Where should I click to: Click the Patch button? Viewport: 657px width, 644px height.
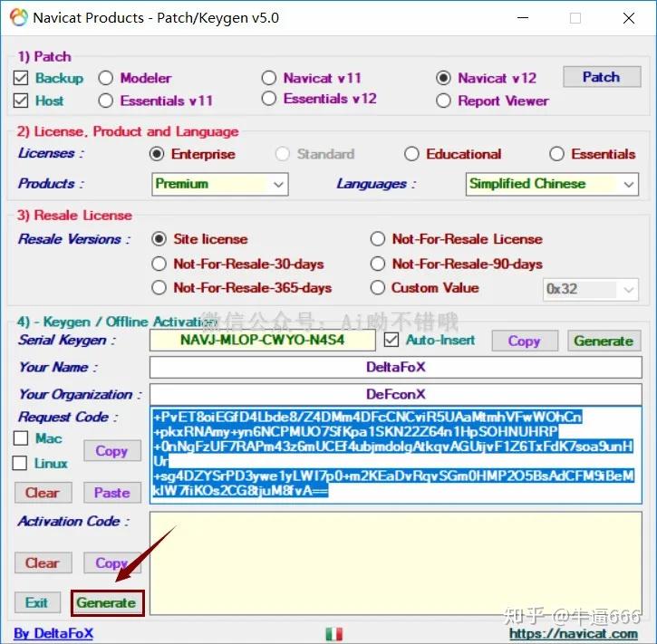[x=602, y=77]
